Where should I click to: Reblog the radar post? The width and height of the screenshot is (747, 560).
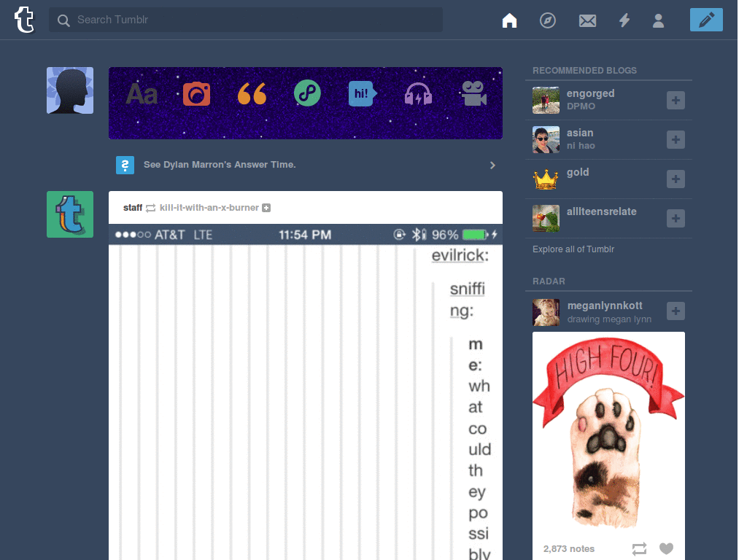point(639,548)
